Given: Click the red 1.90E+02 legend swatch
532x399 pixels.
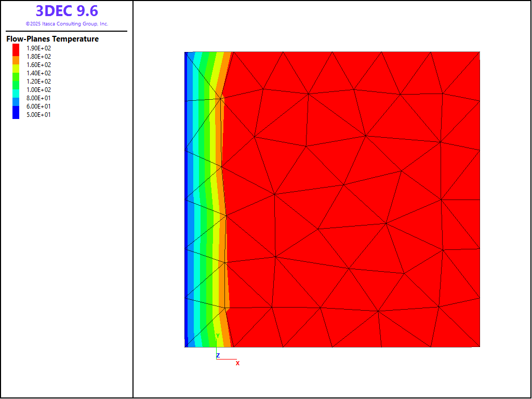Looking at the screenshot, I should click(x=16, y=48).
